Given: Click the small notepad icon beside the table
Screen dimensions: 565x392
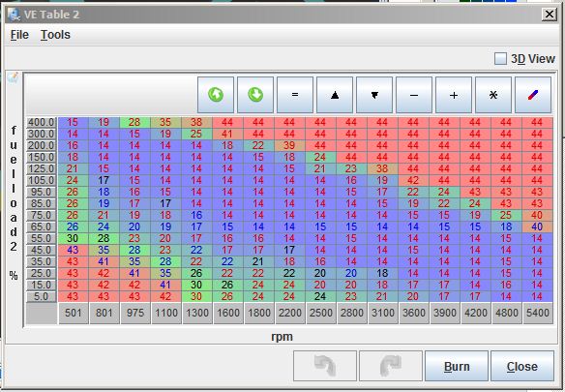Looking at the screenshot, I should click(13, 77).
